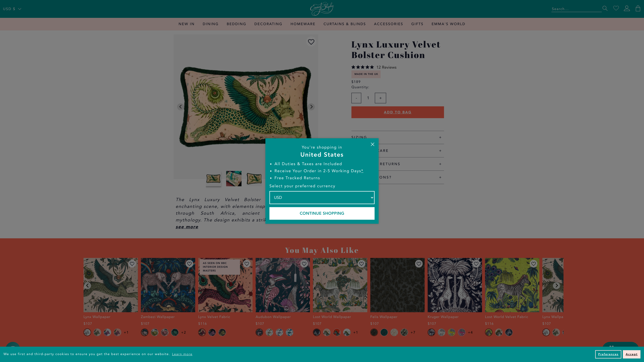The width and height of the screenshot is (644, 362).
Task: Go to next product image arrow
Action: click(x=311, y=107)
